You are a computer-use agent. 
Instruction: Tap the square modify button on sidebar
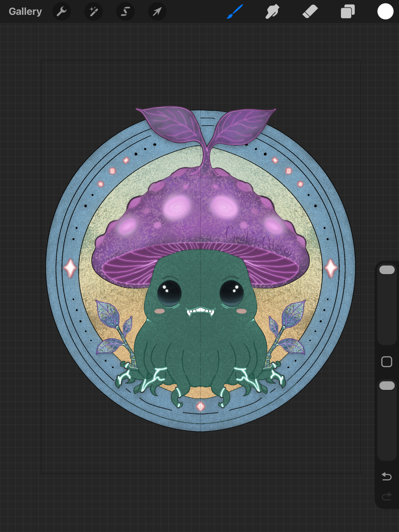(x=387, y=362)
